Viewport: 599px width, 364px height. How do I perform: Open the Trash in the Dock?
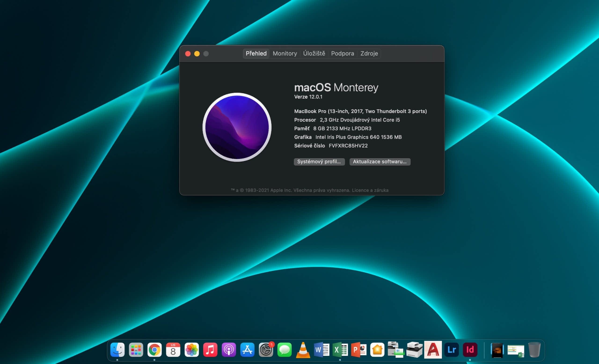pos(534,350)
